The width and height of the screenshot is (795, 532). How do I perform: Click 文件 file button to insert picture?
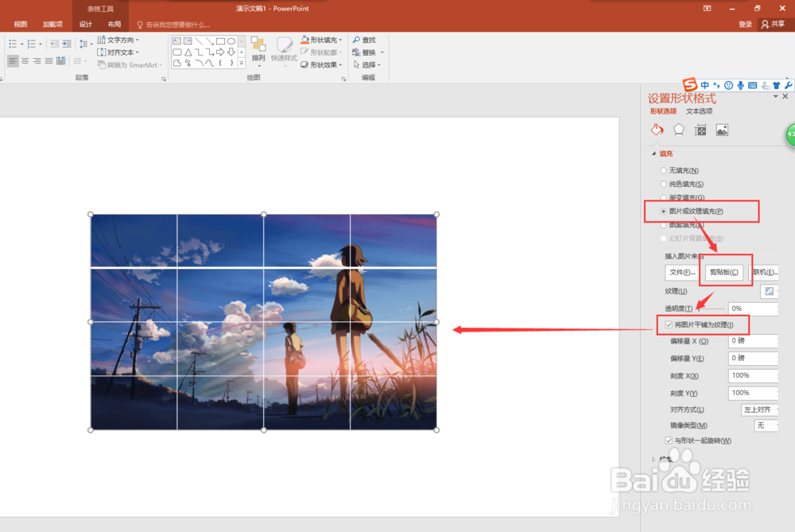(682, 272)
